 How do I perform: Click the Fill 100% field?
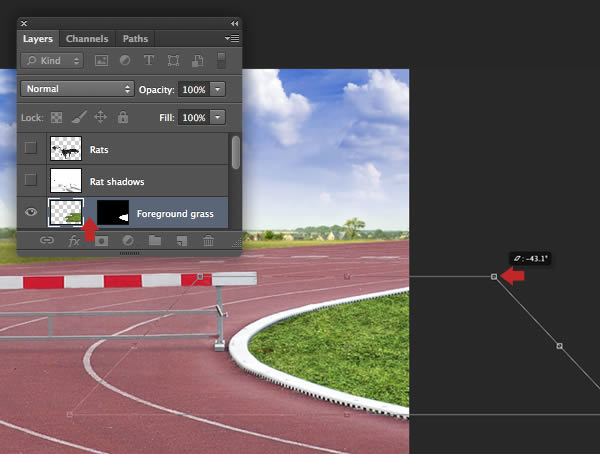tap(194, 118)
